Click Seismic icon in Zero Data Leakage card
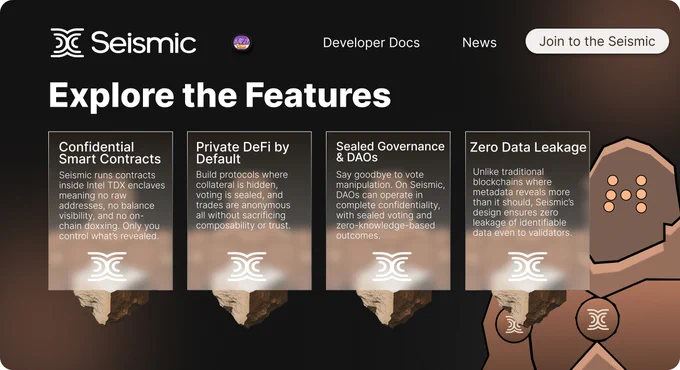 pyautogui.click(x=527, y=266)
